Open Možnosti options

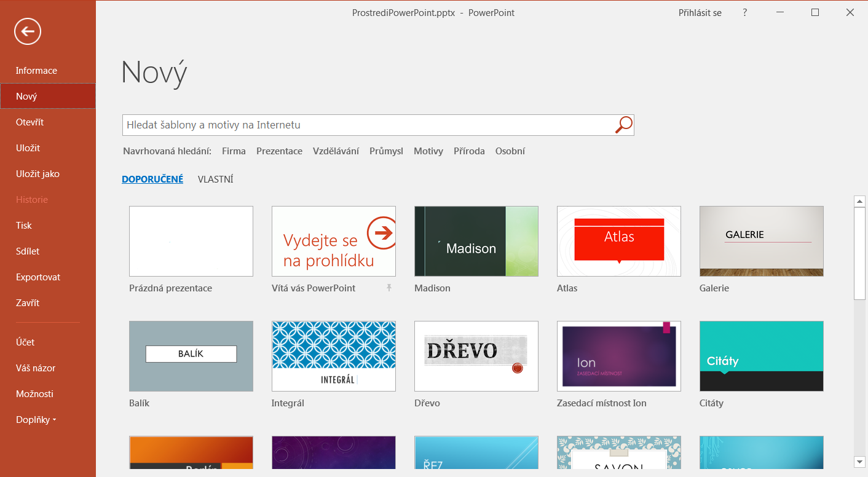[x=48, y=394]
